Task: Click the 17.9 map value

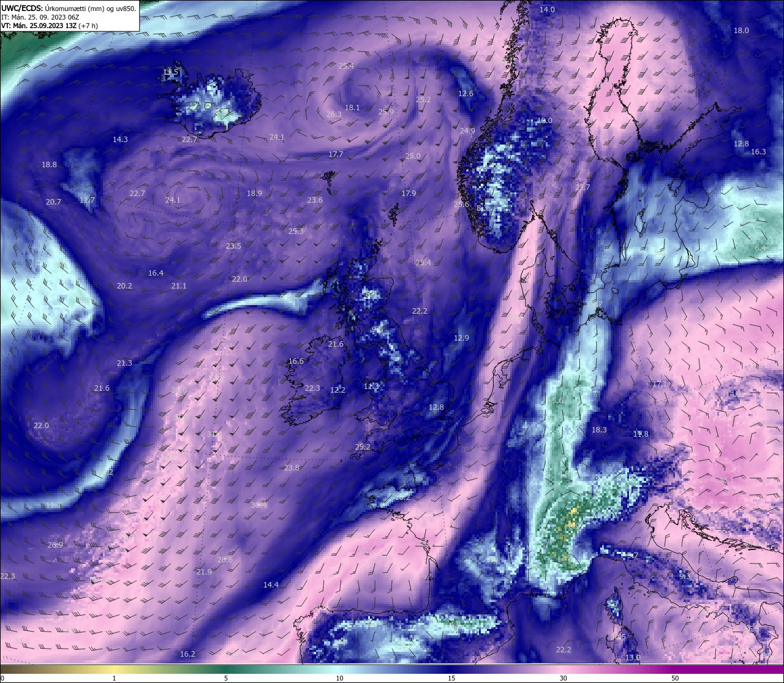Action: click(x=409, y=193)
